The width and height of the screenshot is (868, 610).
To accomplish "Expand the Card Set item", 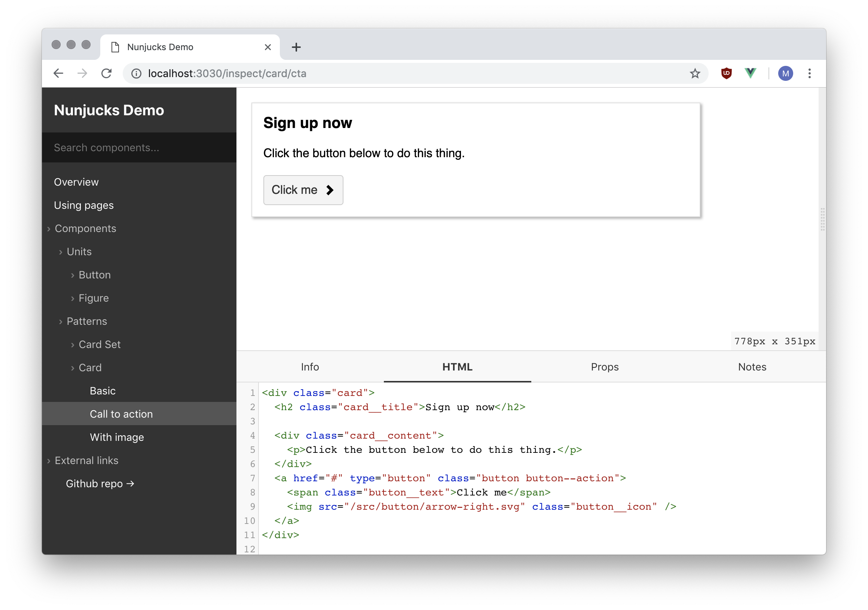I will [99, 345].
